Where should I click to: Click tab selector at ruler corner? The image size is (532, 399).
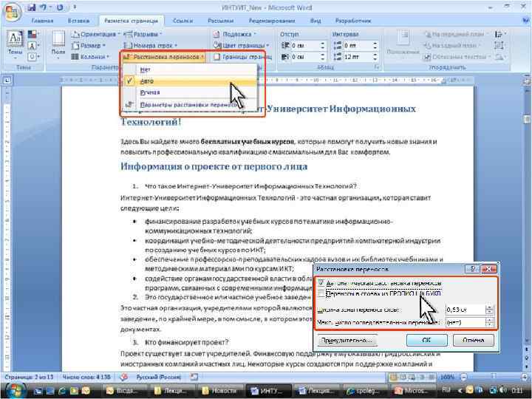coord(7,81)
